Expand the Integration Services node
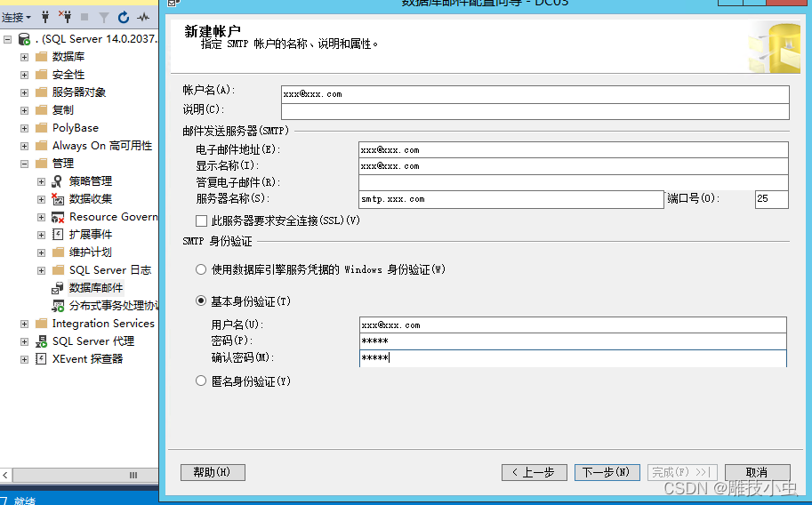This screenshot has width=812, height=505. click(24, 324)
